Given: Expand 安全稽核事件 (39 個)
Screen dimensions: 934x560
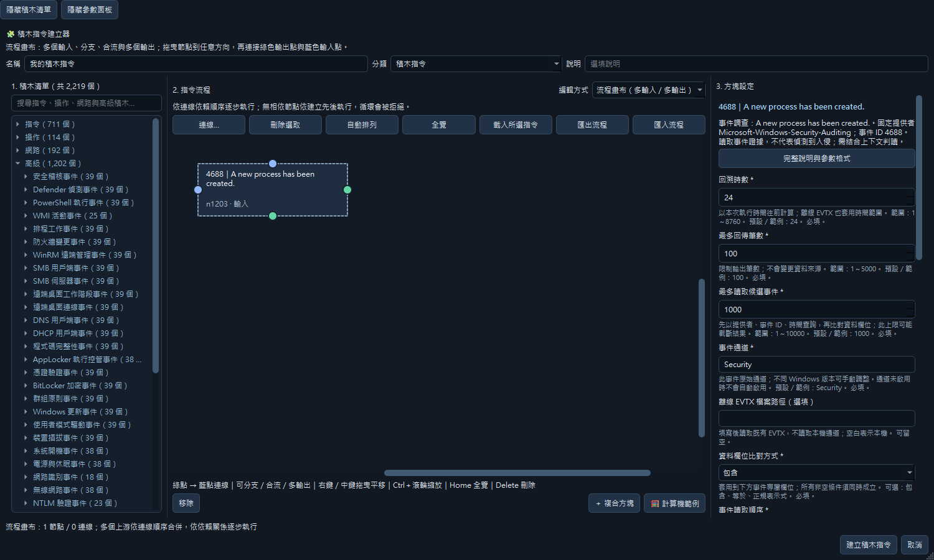Looking at the screenshot, I should tap(26, 177).
